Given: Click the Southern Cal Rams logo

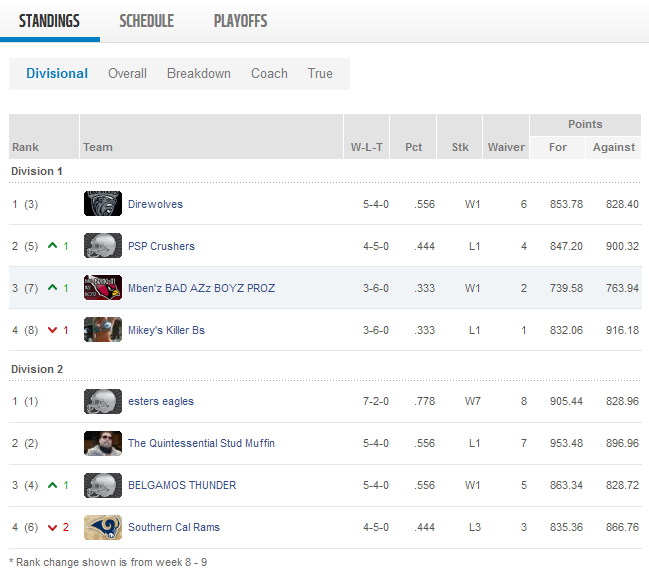Looking at the screenshot, I should [x=103, y=527].
